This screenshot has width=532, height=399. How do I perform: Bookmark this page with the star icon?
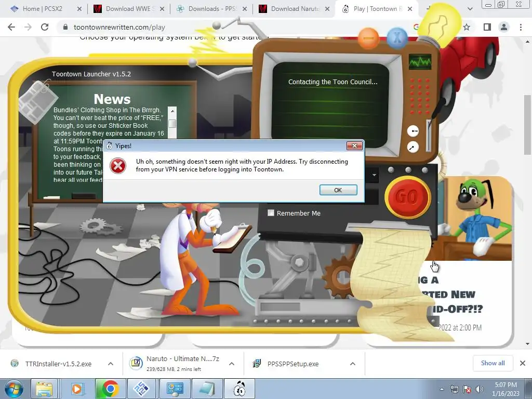point(467,27)
